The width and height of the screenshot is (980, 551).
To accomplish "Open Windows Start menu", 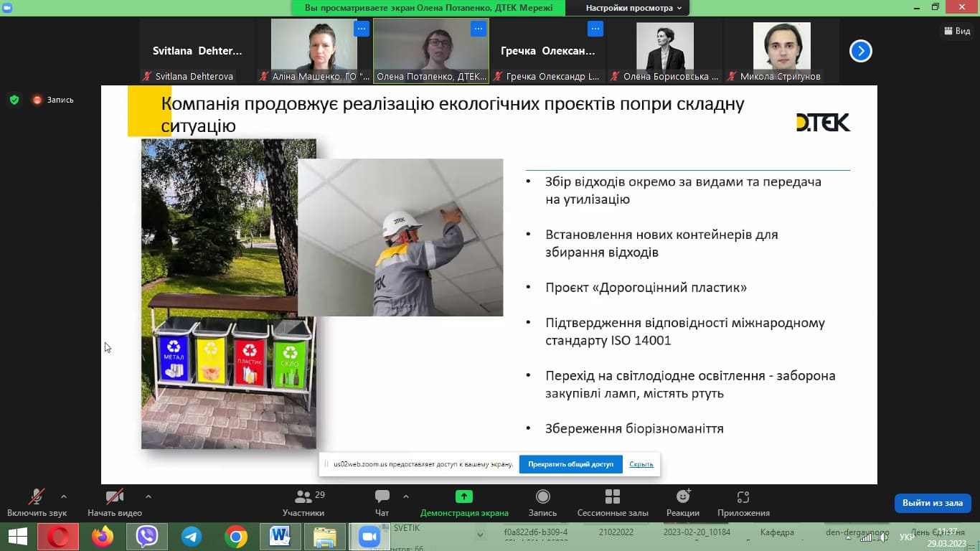I will click(17, 537).
